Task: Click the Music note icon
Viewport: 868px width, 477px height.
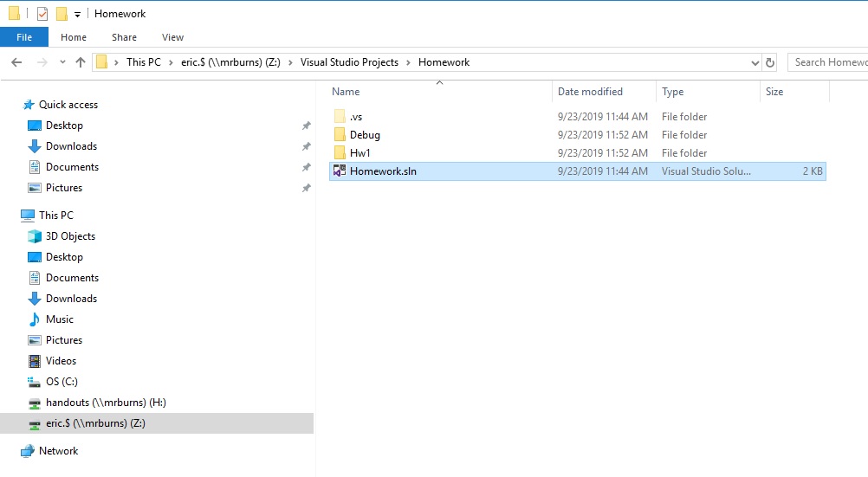Action: pyautogui.click(x=35, y=319)
